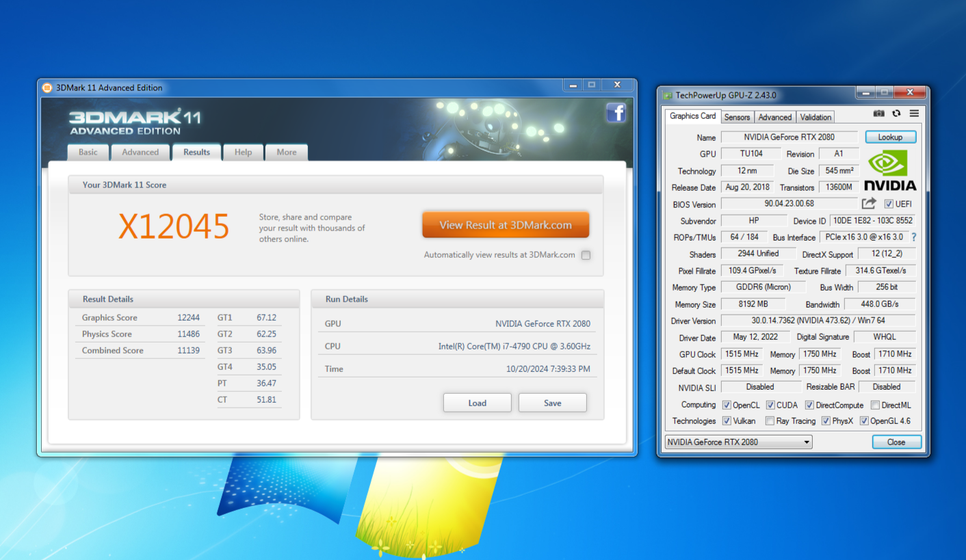Click the Release Date Aug 20, 2018
Viewport: 966px width, 560px height.
click(747, 187)
